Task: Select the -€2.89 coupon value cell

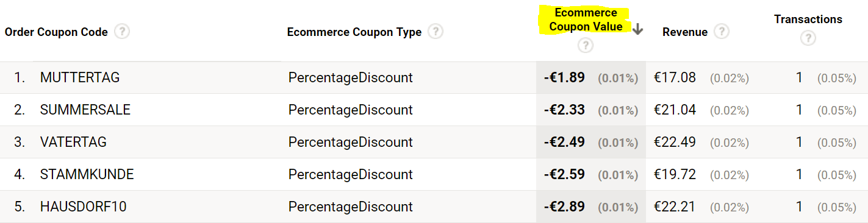Action: (590, 207)
